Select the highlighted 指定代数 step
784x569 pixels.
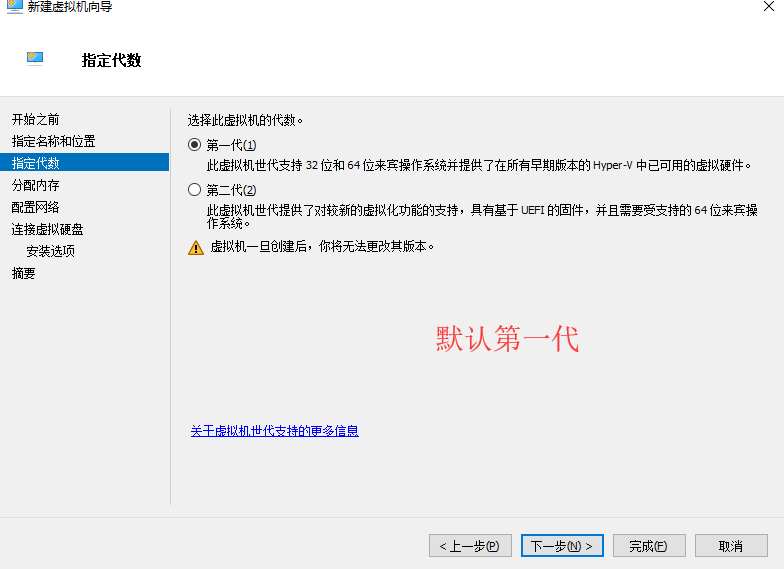(84, 162)
